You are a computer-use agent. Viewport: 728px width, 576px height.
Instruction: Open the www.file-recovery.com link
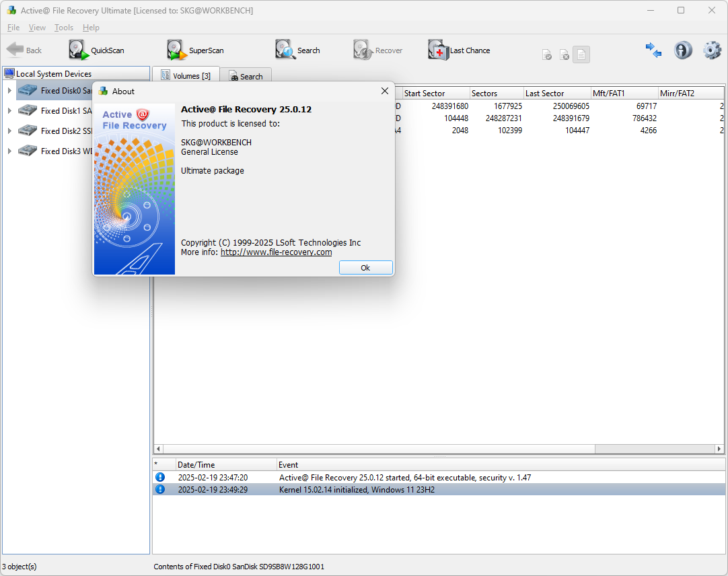(x=277, y=252)
